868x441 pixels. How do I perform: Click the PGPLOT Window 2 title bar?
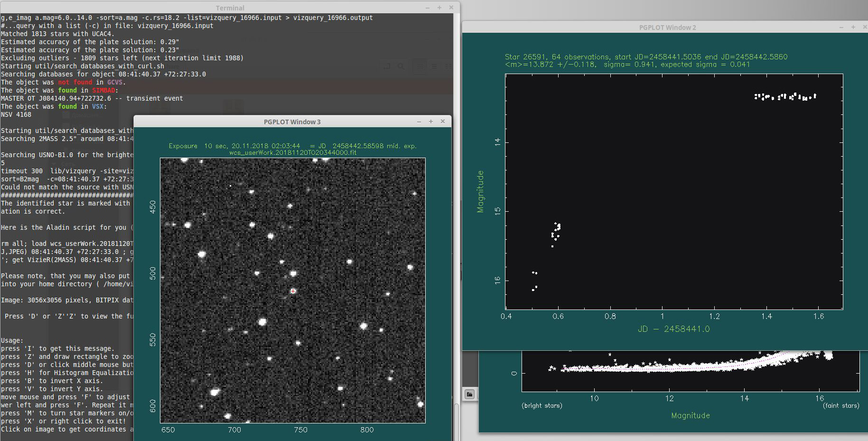pos(667,28)
